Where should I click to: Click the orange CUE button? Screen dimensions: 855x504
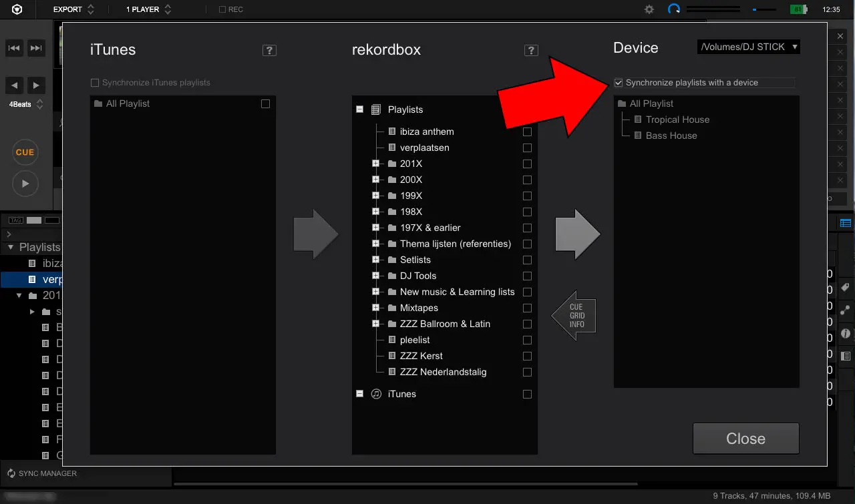point(25,152)
